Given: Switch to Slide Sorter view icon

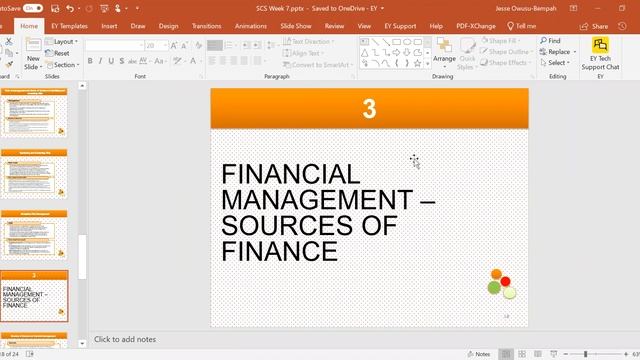Looking at the screenshot, I should (x=522, y=354).
